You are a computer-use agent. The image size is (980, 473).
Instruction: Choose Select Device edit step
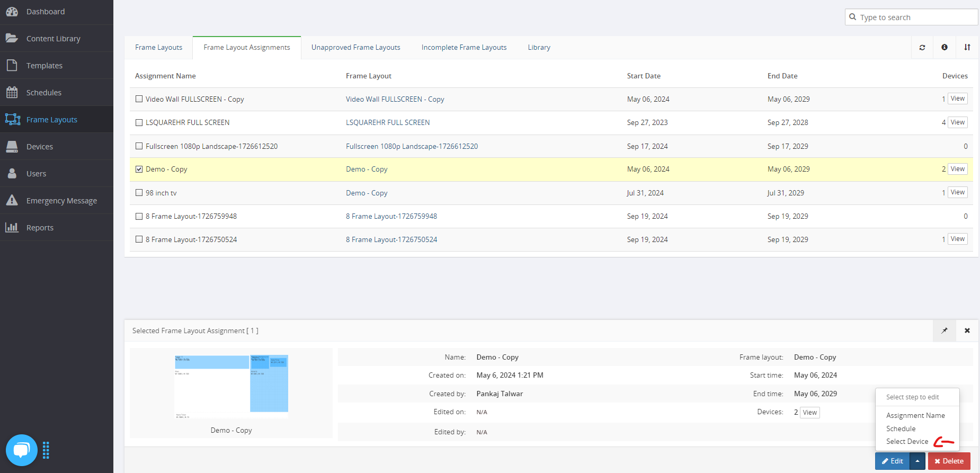point(907,441)
